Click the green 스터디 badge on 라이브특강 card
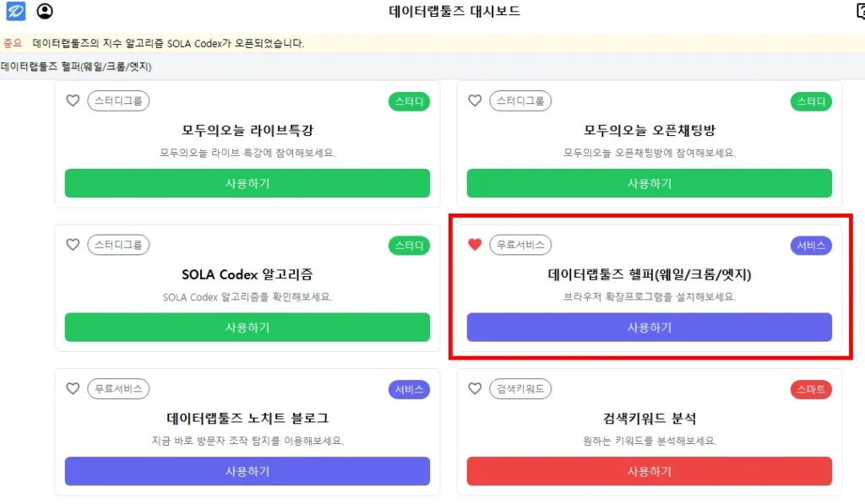The height and width of the screenshot is (504, 865). [409, 100]
